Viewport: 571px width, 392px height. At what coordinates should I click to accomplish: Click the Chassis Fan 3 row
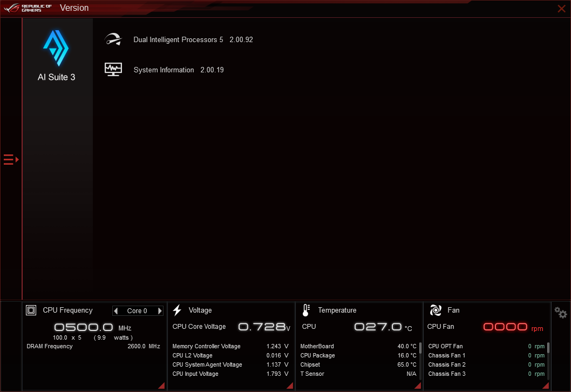click(486, 374)
